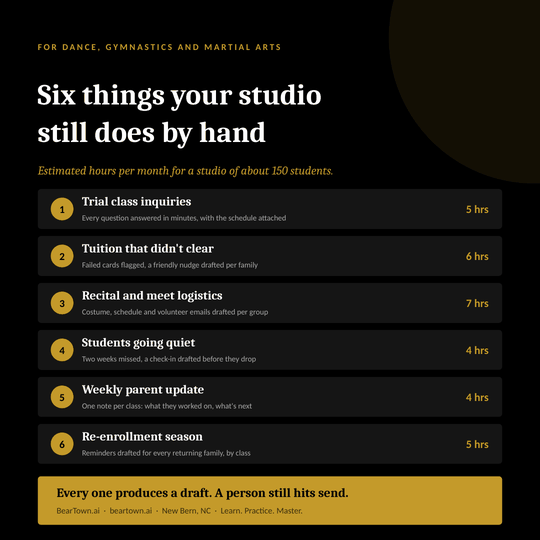Click the gold banner about drafts
The image size is (540, 540).
[270, 500]
